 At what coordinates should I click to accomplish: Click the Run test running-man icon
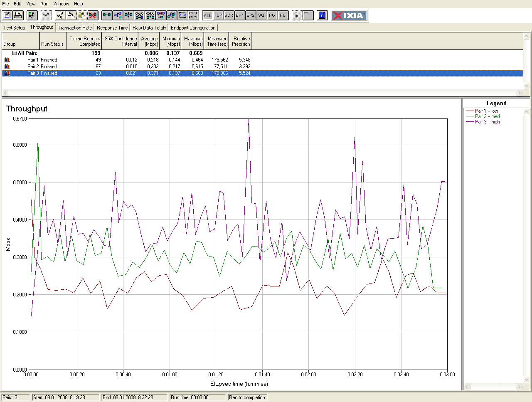(x=32, y=15)
